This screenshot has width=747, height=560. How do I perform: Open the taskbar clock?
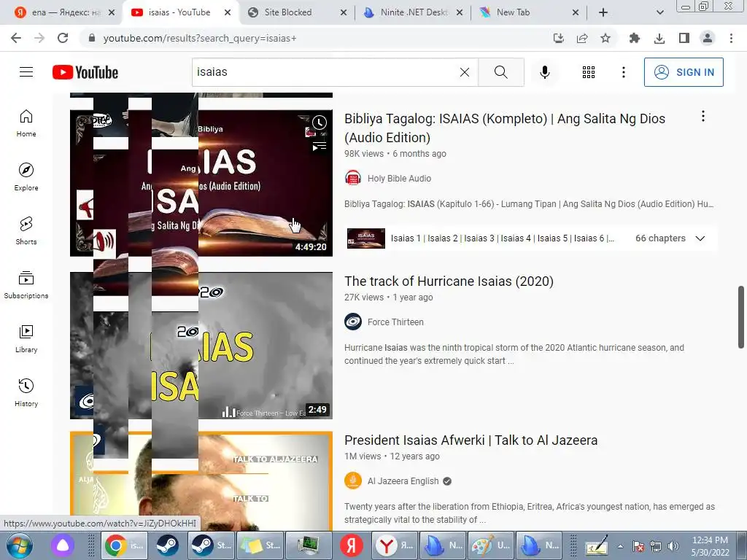click(710, 546)
